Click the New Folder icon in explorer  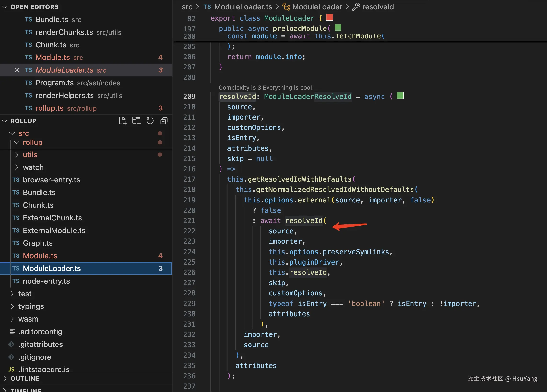[x=136, y=121]
